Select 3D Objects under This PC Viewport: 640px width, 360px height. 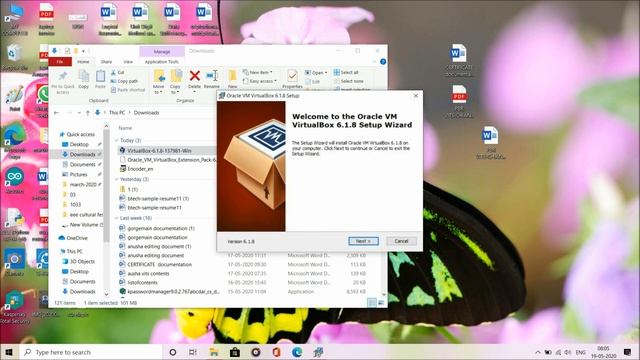pyautogui.click(x=78, y=261)
